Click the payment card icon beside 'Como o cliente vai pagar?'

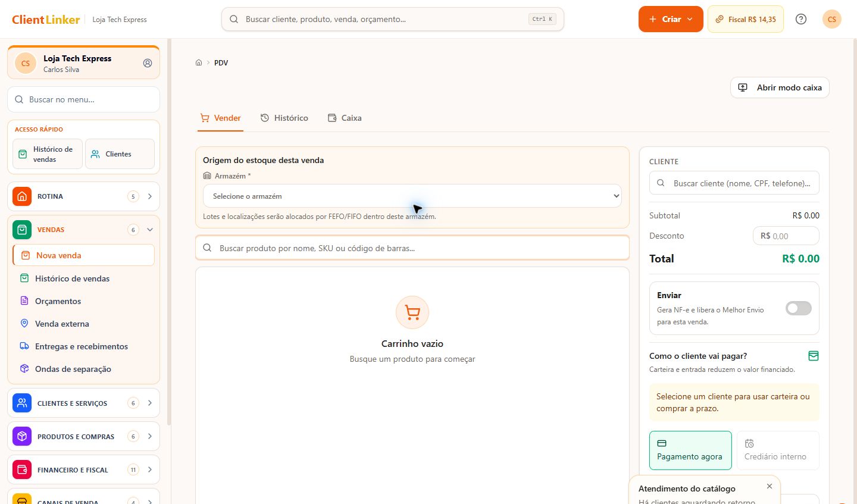click(814, 356)
